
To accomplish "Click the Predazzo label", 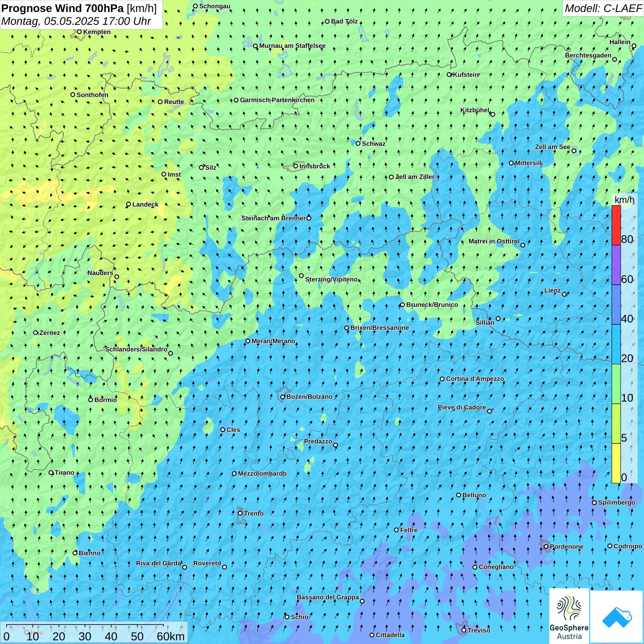I will (x=318, y=441).
